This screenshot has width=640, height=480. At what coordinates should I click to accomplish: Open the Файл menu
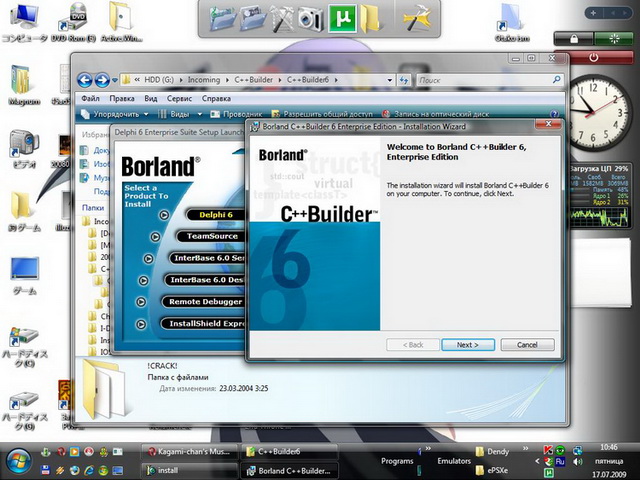pyautogui.click(x=90, y=98)
